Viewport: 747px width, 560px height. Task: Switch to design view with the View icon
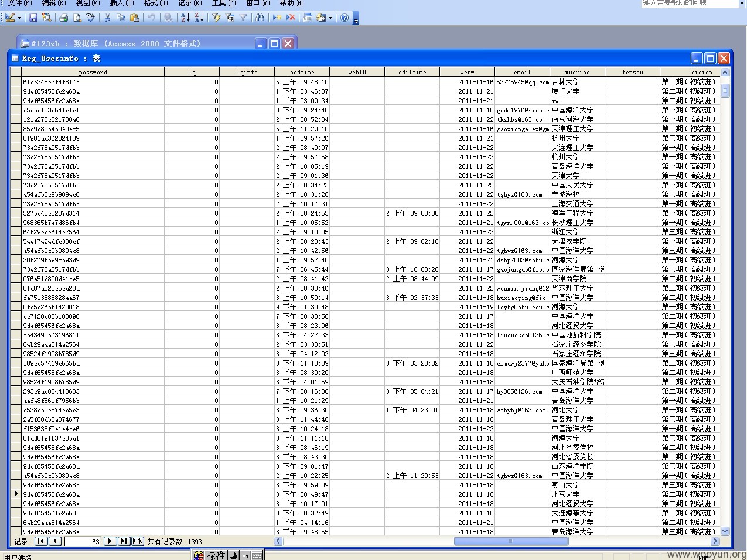(9, 18)
